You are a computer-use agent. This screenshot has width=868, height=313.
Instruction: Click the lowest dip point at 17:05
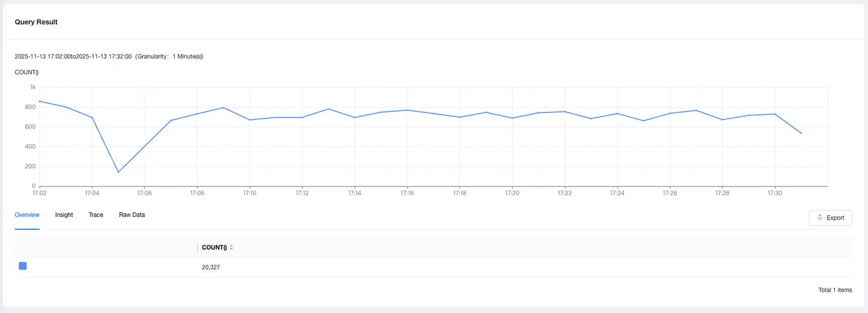click(118, 172)
